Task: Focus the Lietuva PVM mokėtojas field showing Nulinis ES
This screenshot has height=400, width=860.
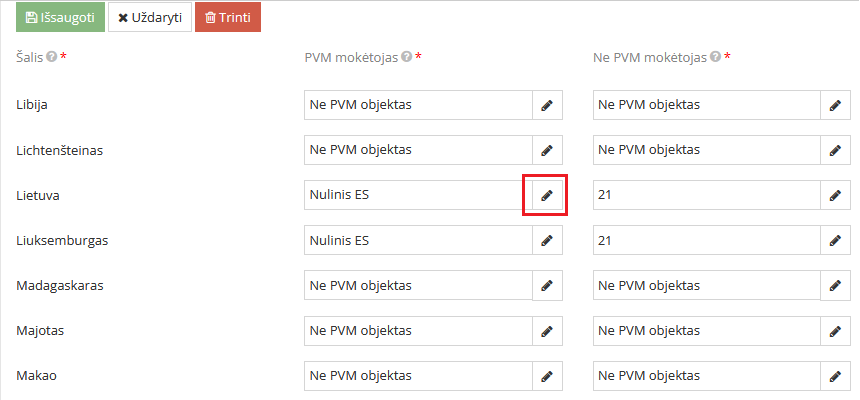Action: tap(418, 195)
